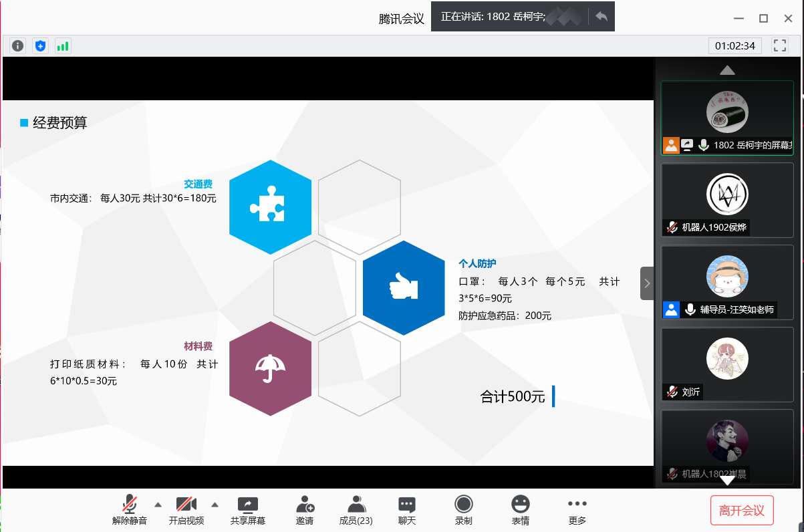The width and height of the screenshot is (804, 532).
Task: Open More (更多) menu
Action: (577, 510)
